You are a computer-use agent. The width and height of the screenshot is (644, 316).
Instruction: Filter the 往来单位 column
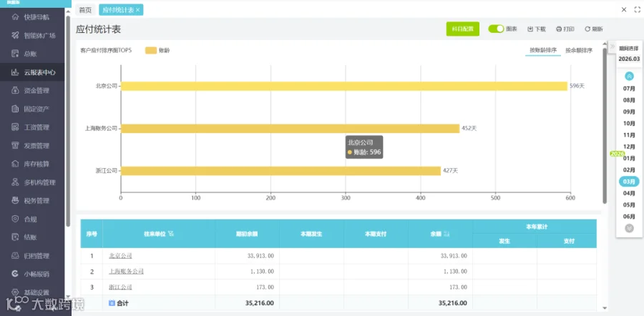click(x=171, y=234)
